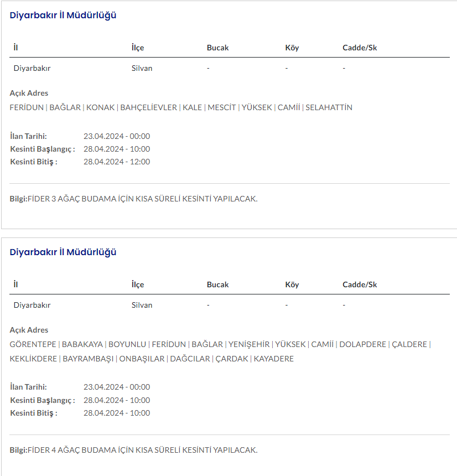Click the GÖRENTEPE neighborhood name
This screenshot has width=457, height=476.
coord(33,344)
